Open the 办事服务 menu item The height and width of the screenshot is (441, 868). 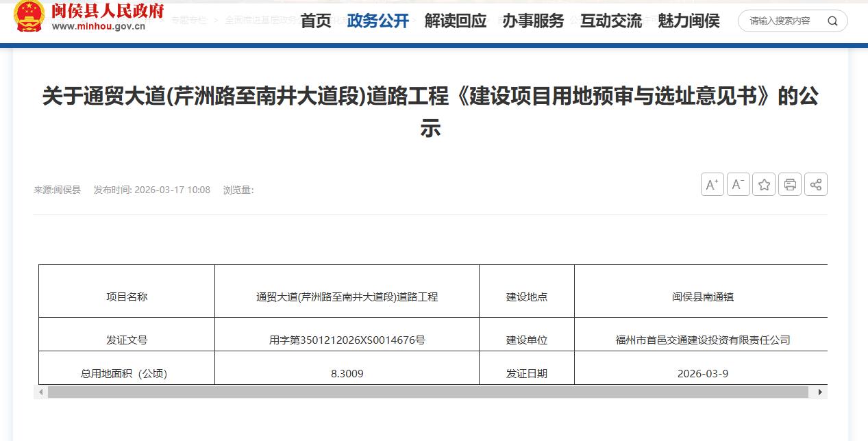click(x=533, y=21)
